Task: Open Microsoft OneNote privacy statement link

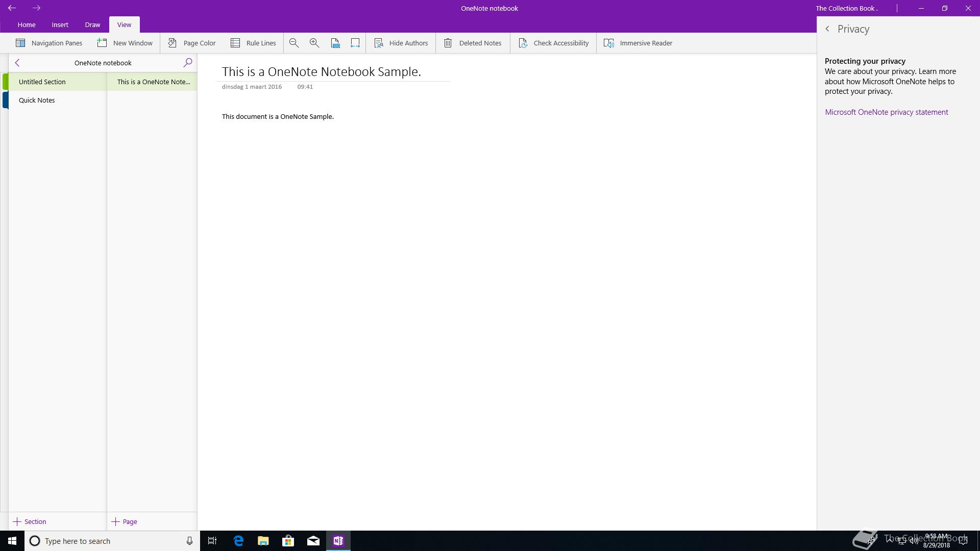Action: click(x=887, y=112)
